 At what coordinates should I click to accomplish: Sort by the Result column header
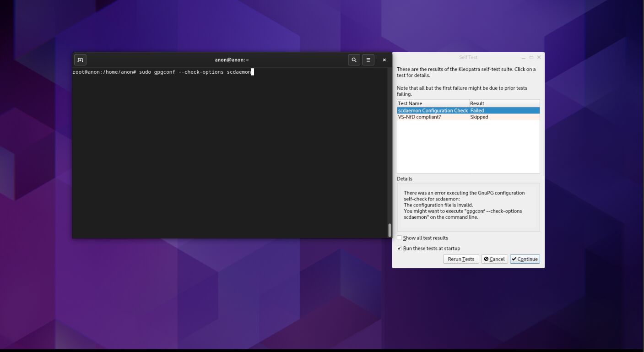[503, 103]
